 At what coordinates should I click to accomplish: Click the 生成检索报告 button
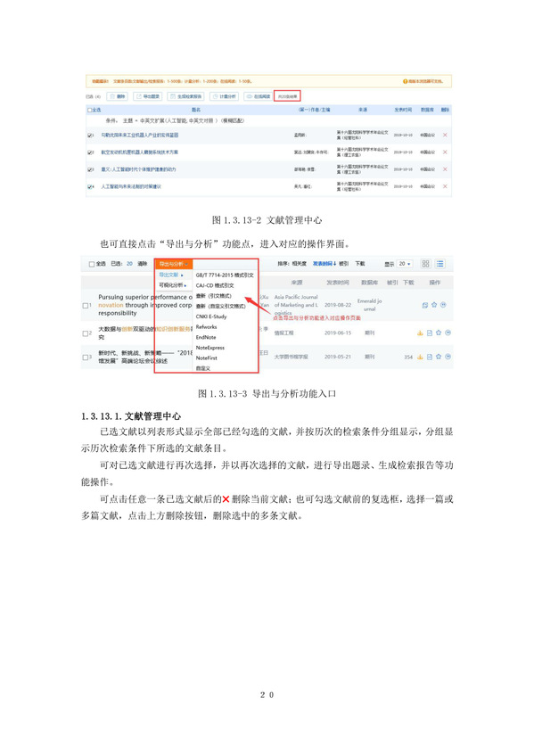coord(185,96)
